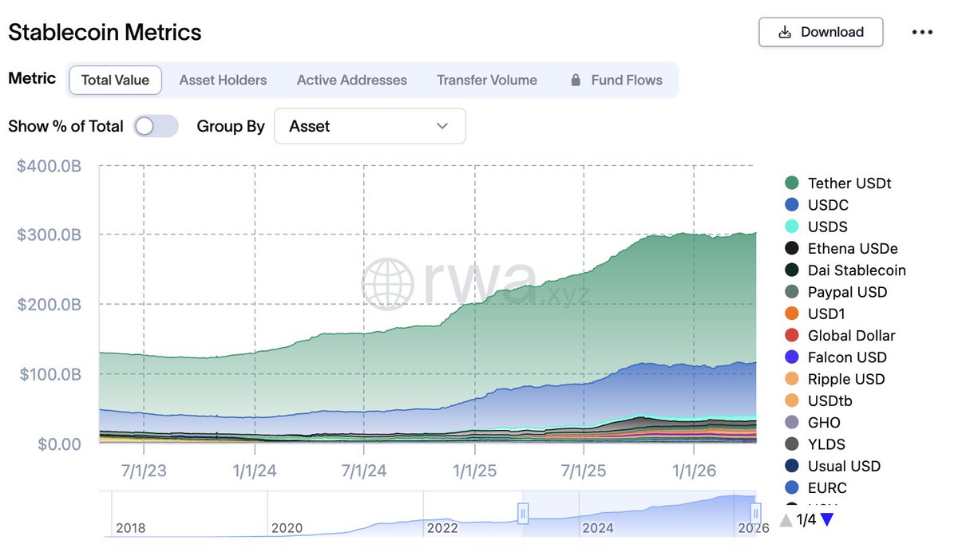
Task: Click the $300.0B y-axis label
Action: 49,235
